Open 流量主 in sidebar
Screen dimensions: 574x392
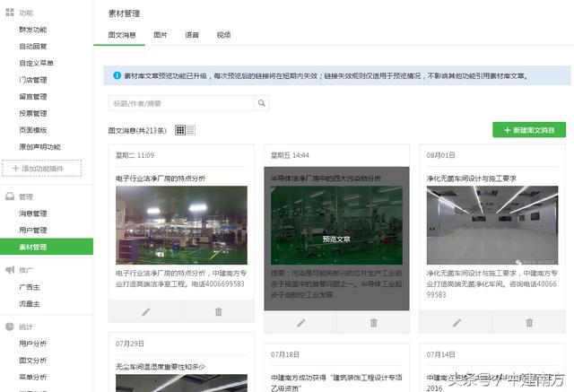[x=30, y=303]
